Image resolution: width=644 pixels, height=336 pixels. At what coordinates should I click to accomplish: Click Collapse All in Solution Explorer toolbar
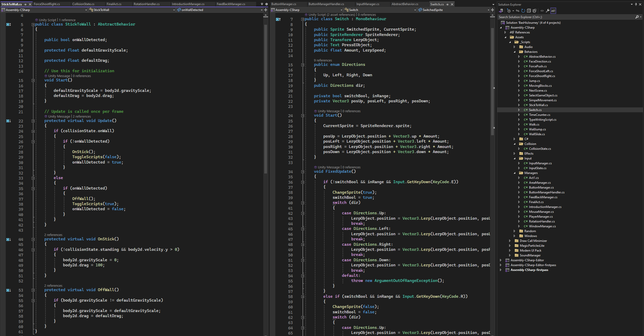click(529, 11)
